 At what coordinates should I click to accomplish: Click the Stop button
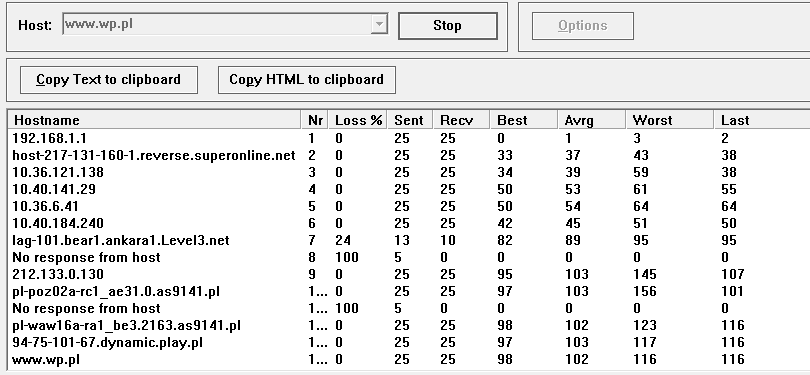pos(448,26)
